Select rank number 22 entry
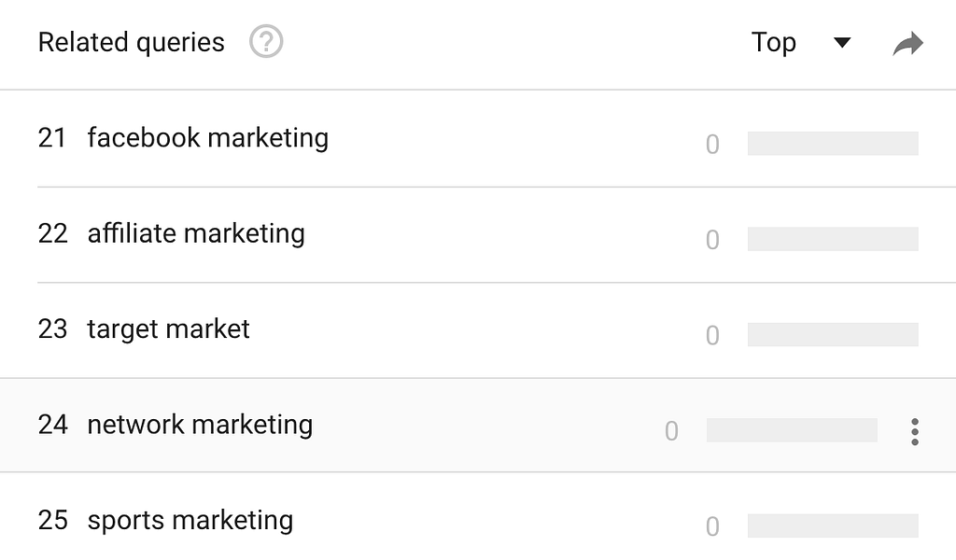Viewport: 956px width, 560px height. [x=52, y=233]
